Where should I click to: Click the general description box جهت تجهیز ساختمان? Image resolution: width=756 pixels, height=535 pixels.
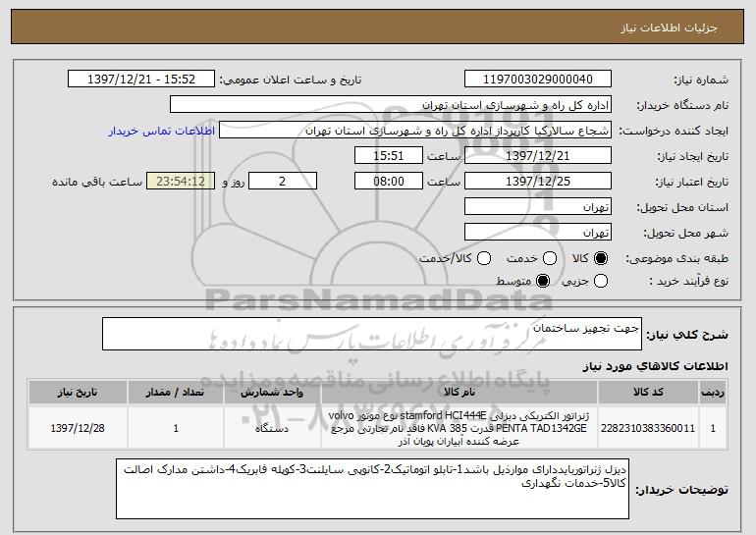(372, 334)
